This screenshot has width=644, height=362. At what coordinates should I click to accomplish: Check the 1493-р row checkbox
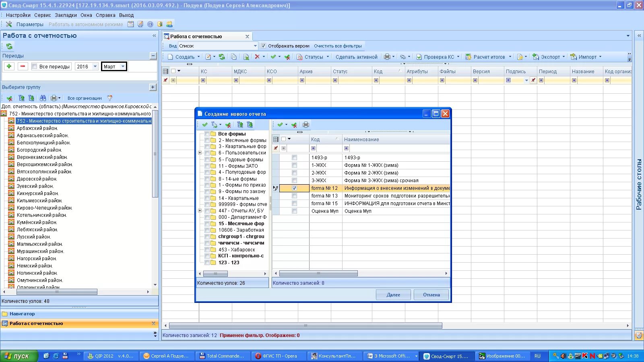point(294,158)
